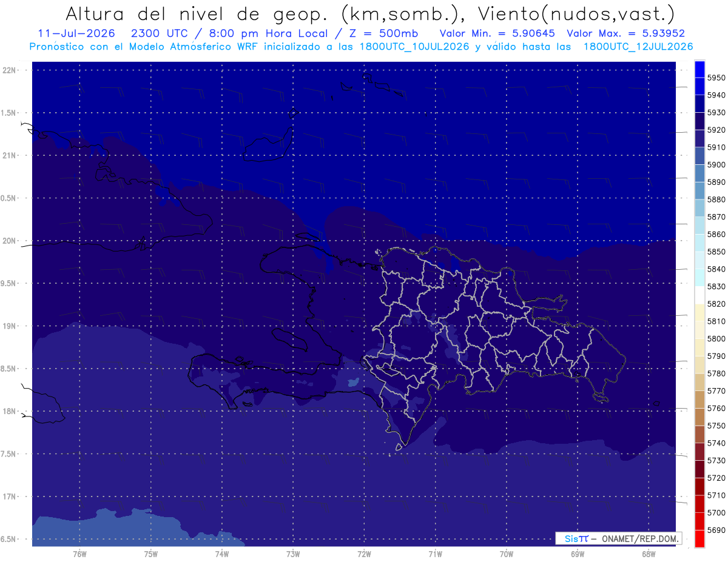Screen dimensions: 728x562
Task: Click the '22N' latitude axis label
Action: 10,70
